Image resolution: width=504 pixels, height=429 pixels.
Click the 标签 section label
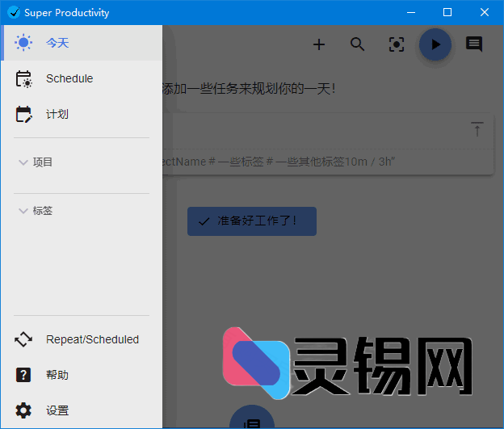[43, 211]
